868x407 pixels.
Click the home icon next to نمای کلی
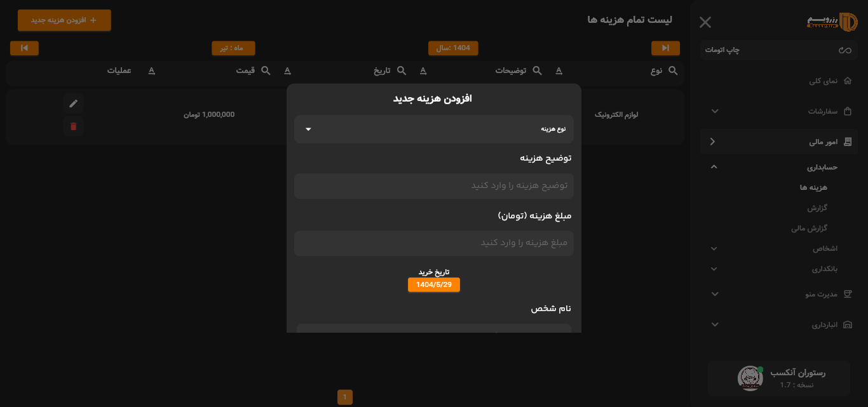[847, 81]
